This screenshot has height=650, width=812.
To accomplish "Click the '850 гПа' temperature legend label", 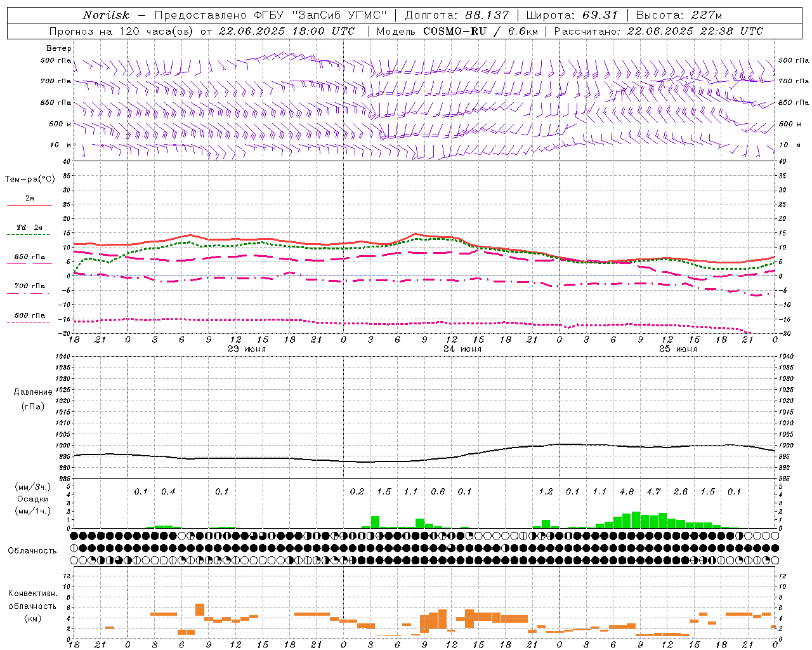I will (x=30, y=257).
